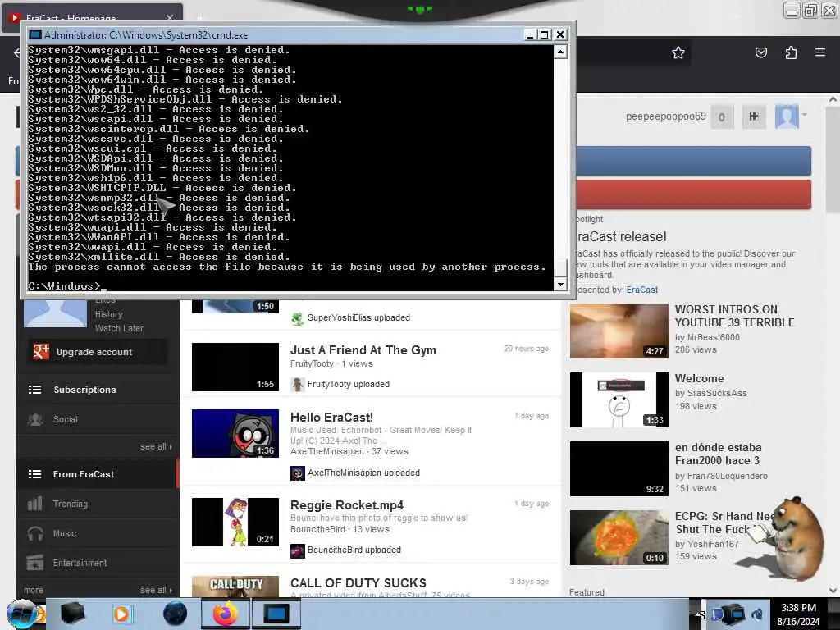Screen dimensions: 840x630
Task: Expand subscriptions with the upper see all
Action: [156, 447]
